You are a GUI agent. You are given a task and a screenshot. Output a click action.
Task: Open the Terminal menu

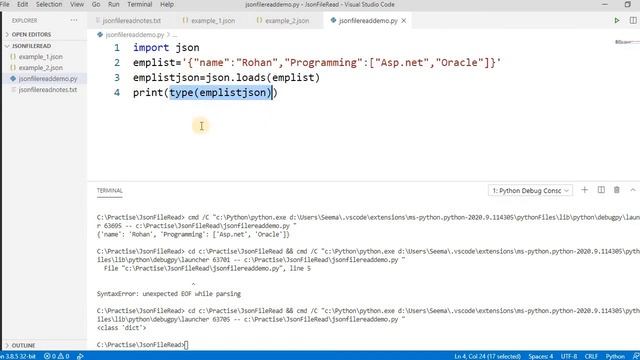[x=140, y=4]
